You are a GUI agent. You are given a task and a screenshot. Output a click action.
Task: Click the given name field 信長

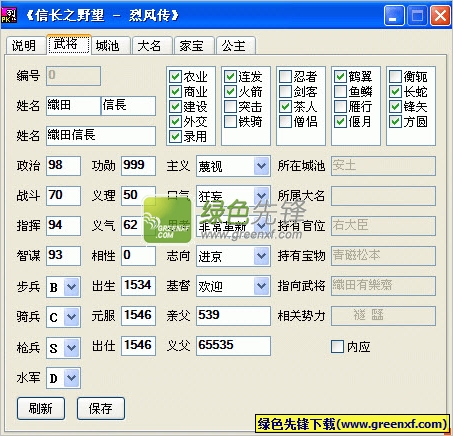click(128, 105)
